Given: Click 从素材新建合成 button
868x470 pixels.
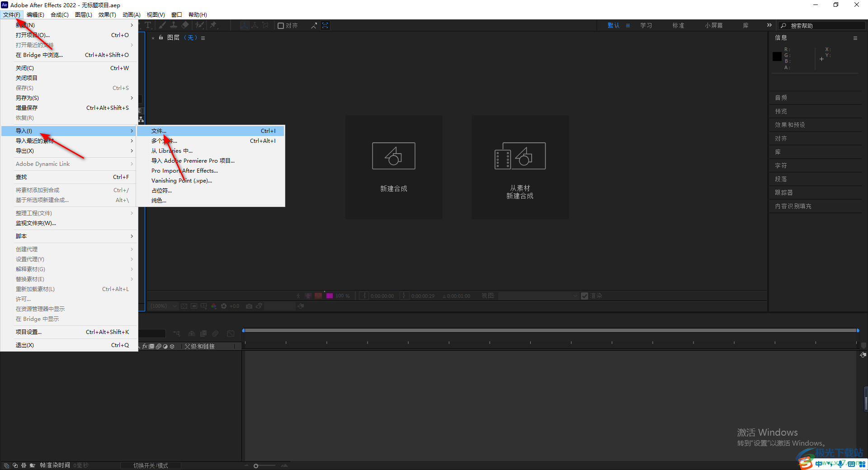Looking at the screenshot, I should tap(520, 167).
